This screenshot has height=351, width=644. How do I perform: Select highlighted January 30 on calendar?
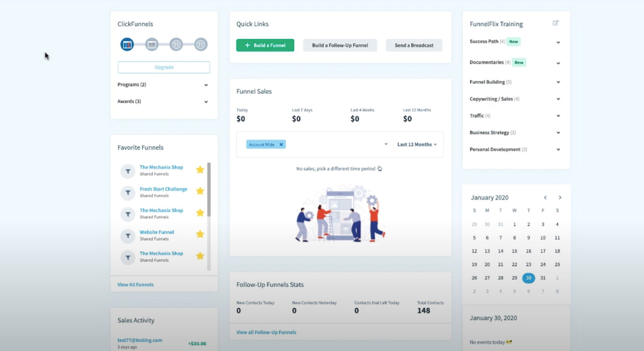tap(528, 278)
